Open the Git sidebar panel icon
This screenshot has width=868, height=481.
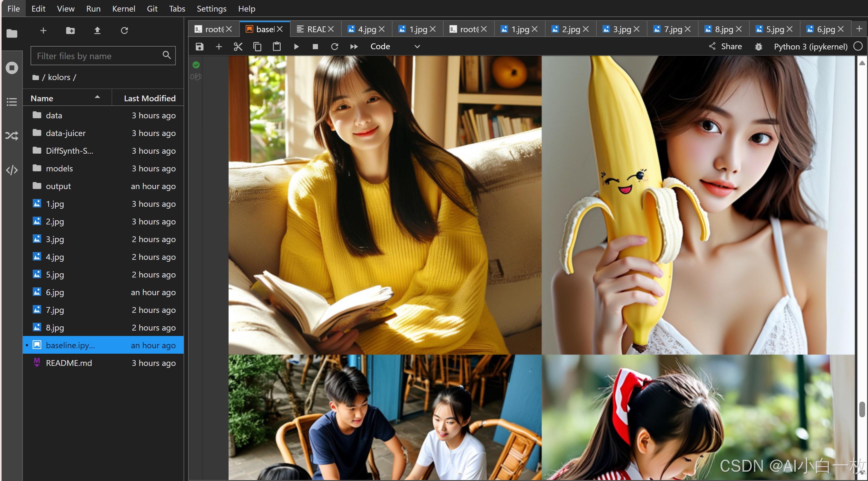(x=12, y=136)
